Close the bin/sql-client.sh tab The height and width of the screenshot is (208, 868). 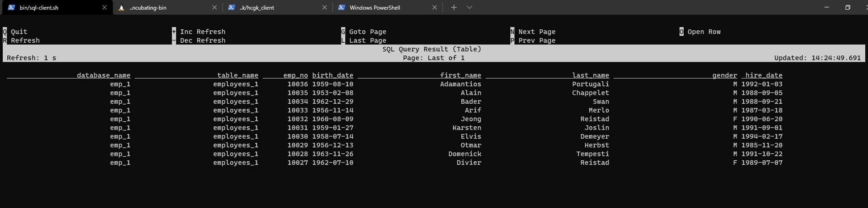[105, 7]
